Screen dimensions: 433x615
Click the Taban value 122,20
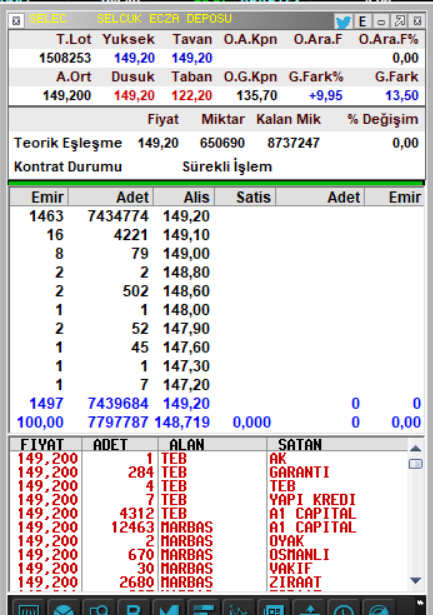click(192, 95)
